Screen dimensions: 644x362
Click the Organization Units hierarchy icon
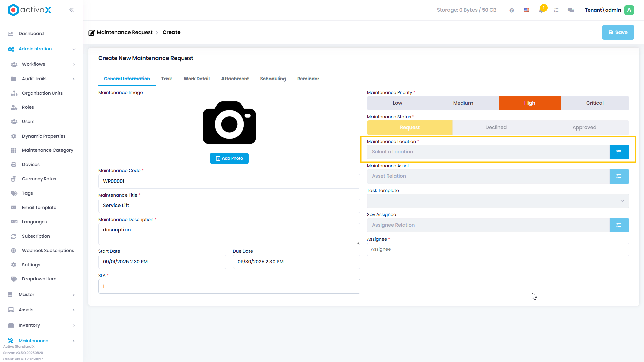14,93
